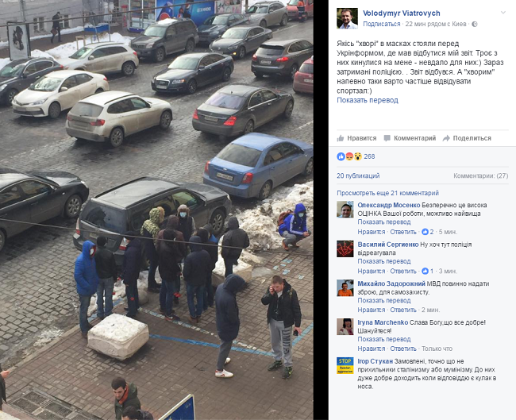Open Volodymyr Viatrovych profile name link
516x420 pixels.
pos(402,13)
